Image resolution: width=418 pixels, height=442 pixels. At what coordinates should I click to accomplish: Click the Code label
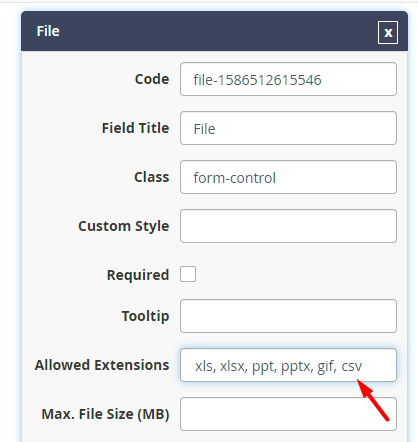coord(152,79)
